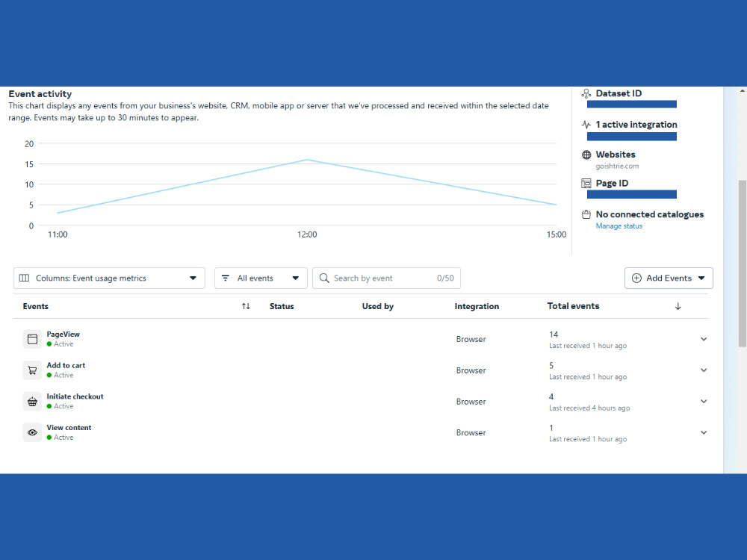Click the chart line peak at 12:00

coord(307,160)
